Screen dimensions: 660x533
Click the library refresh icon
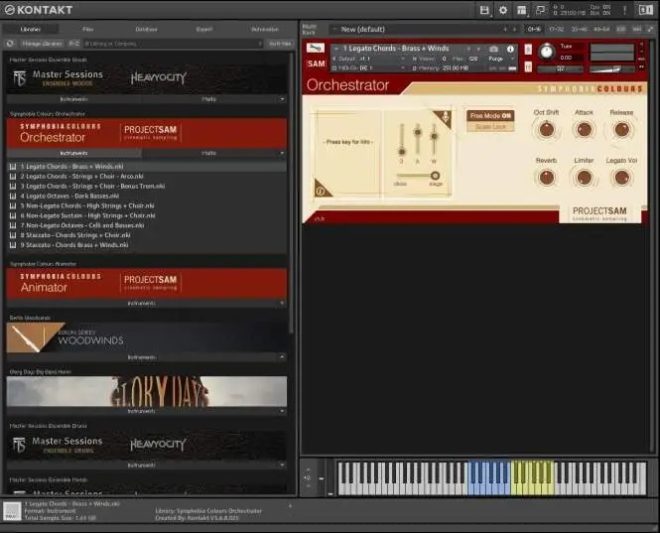[10, 43]
